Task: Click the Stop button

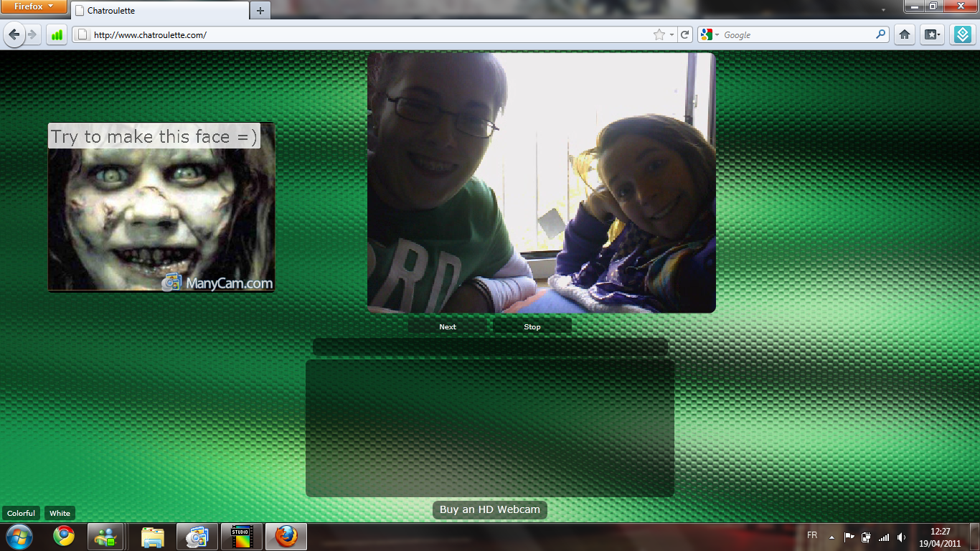Action: (x=532, y=326)
